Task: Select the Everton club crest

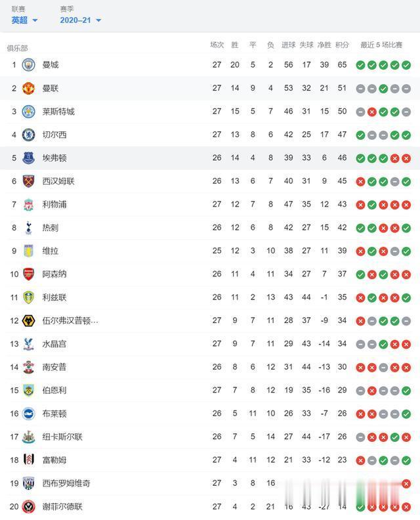Action: (28, 158)
